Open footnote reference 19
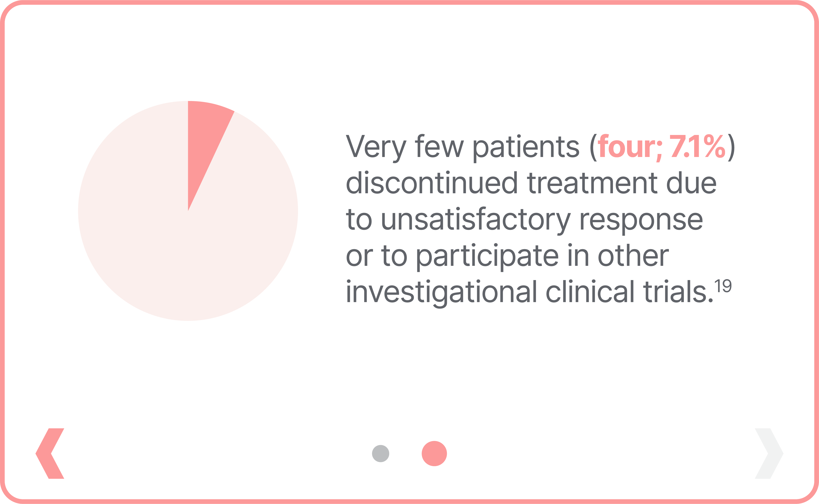 723,286
